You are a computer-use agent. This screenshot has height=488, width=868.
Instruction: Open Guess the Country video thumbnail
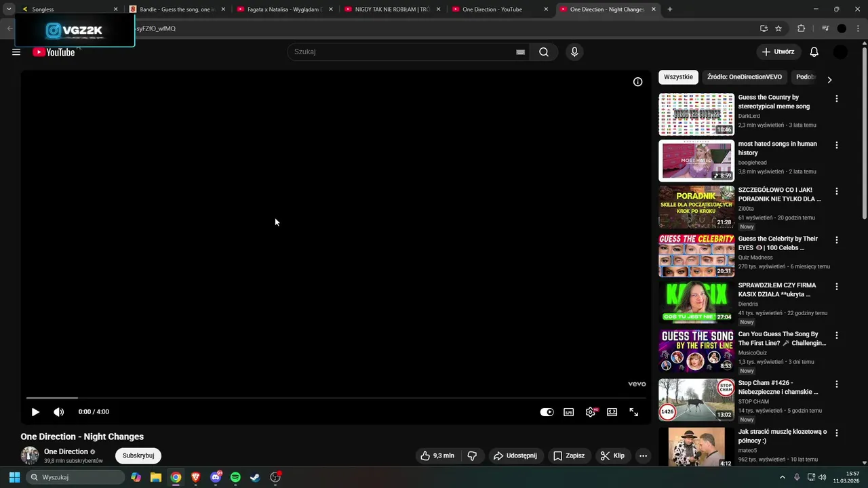pos(696,115)
